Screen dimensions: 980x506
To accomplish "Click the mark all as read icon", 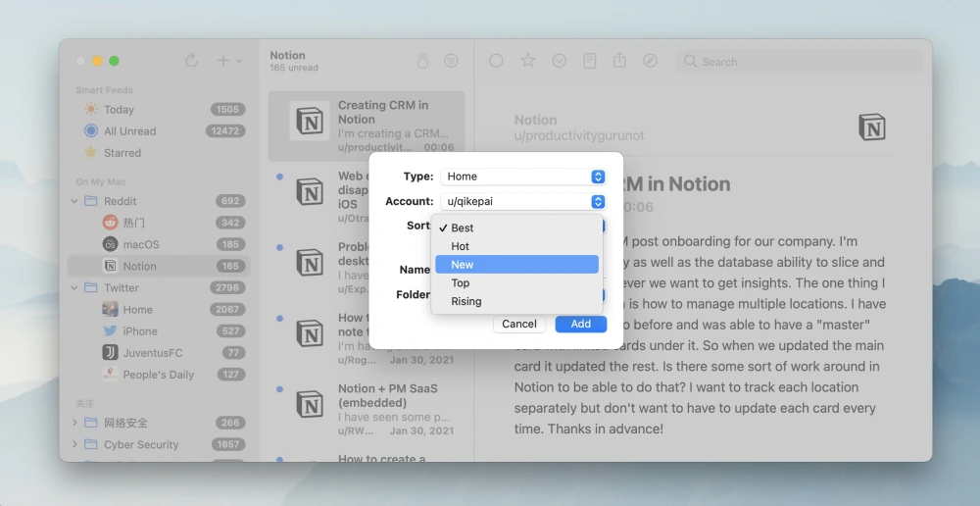I will click(422, 61).
